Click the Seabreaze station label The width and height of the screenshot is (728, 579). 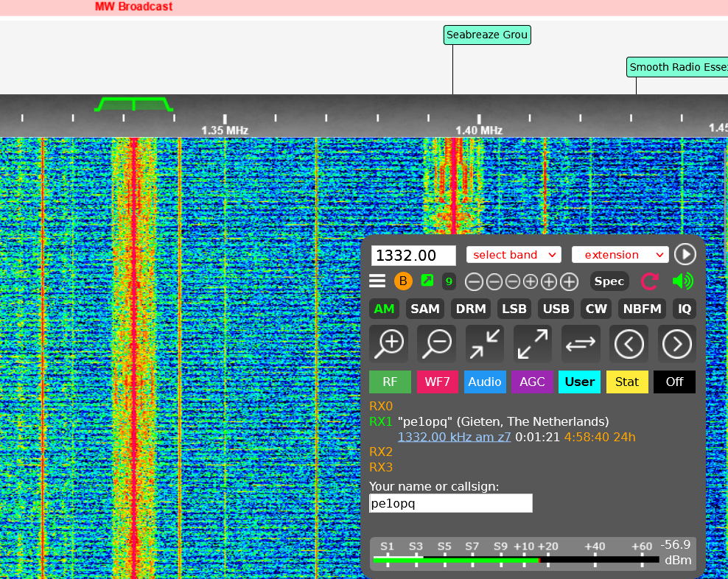487,35
